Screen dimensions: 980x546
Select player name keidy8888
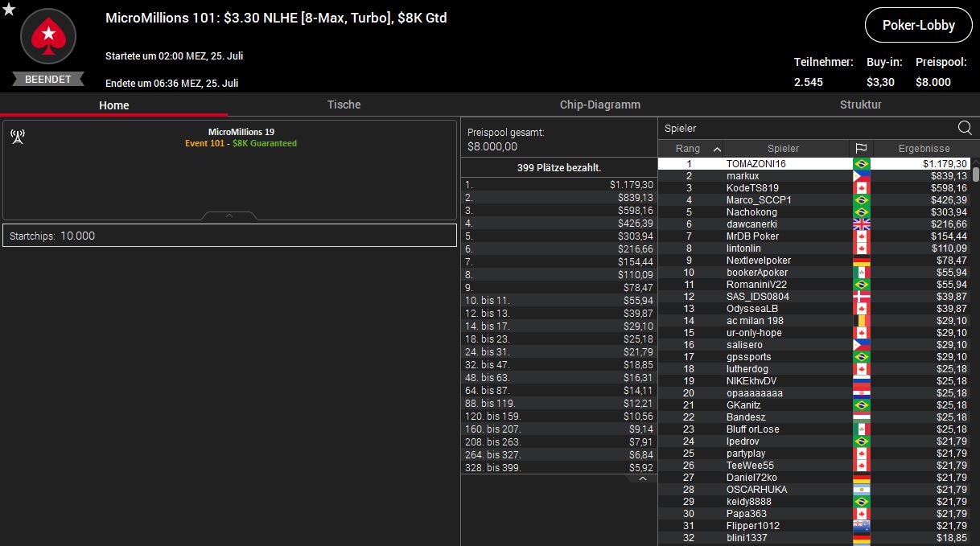click(750, 502)
